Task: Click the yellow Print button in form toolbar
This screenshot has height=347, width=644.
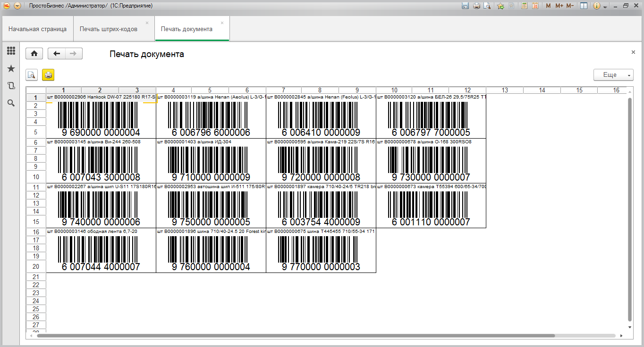Action: point(48,74)
